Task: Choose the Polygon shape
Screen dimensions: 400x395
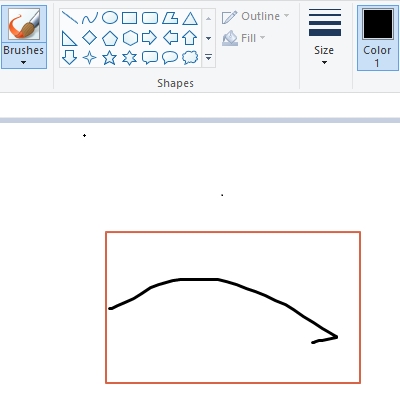Action: 170,18
